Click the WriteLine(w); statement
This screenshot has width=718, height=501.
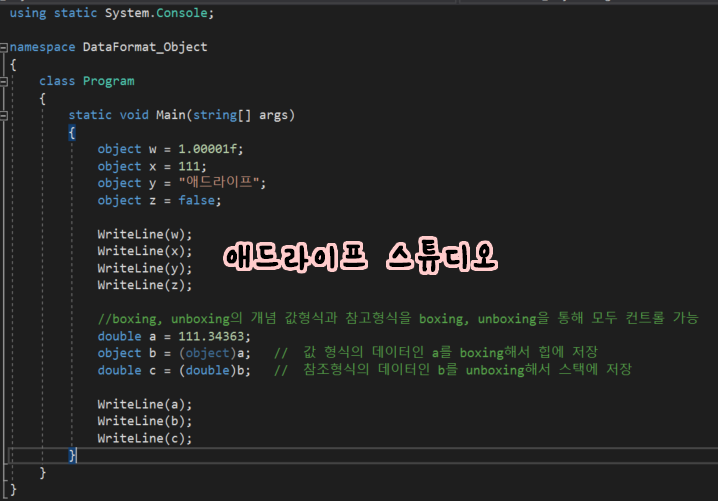[x=145, y=234]
